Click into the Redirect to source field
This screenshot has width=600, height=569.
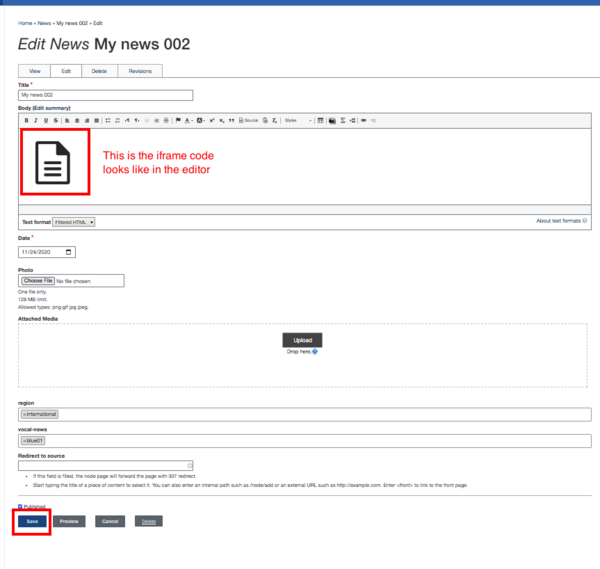[105, 465]
